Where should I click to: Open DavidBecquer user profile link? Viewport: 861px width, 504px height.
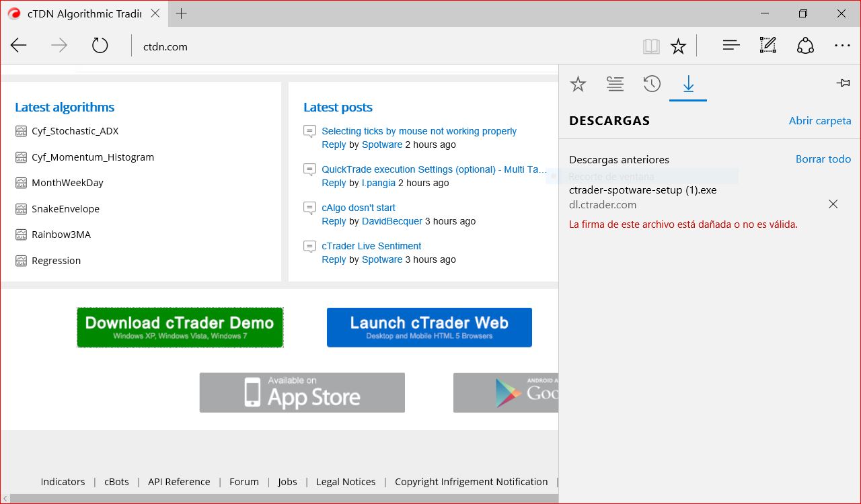pos(392,221)
